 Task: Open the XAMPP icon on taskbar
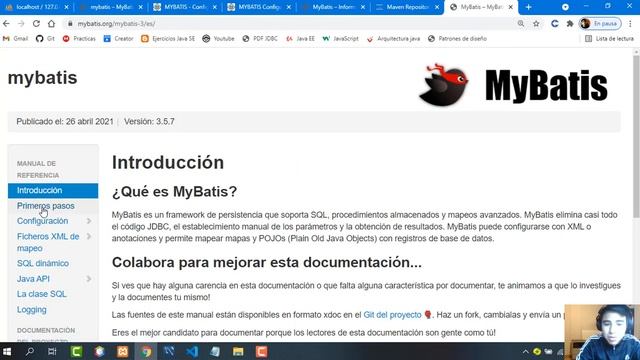pyautogui.click(x=123, y=351)
